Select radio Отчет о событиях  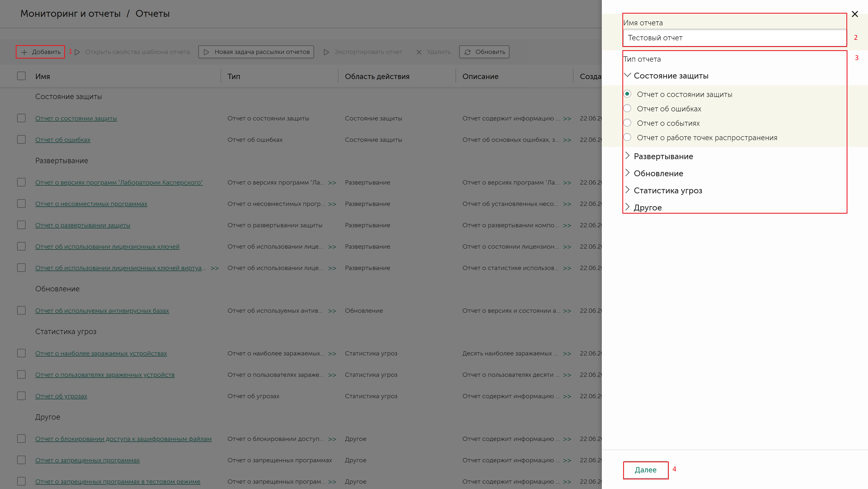(627, 123)
